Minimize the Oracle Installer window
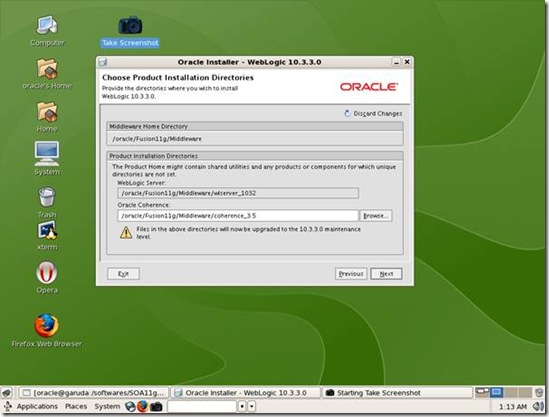 tap(396, 62)
